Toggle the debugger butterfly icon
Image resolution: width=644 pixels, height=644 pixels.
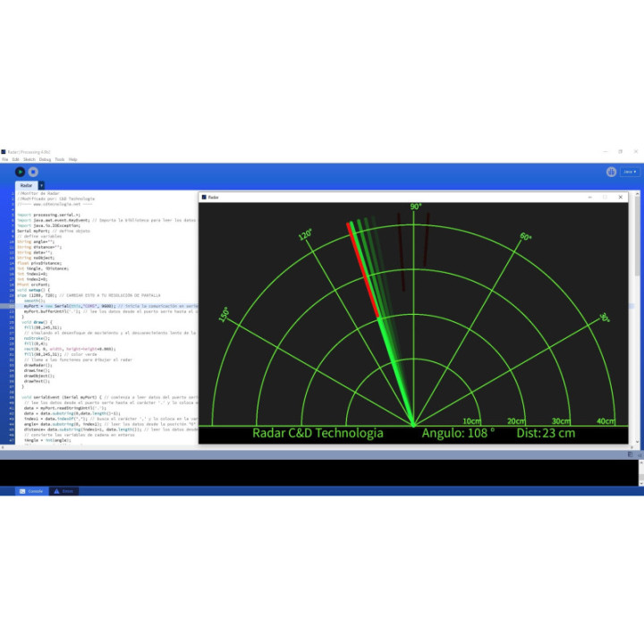coord(611,172)
